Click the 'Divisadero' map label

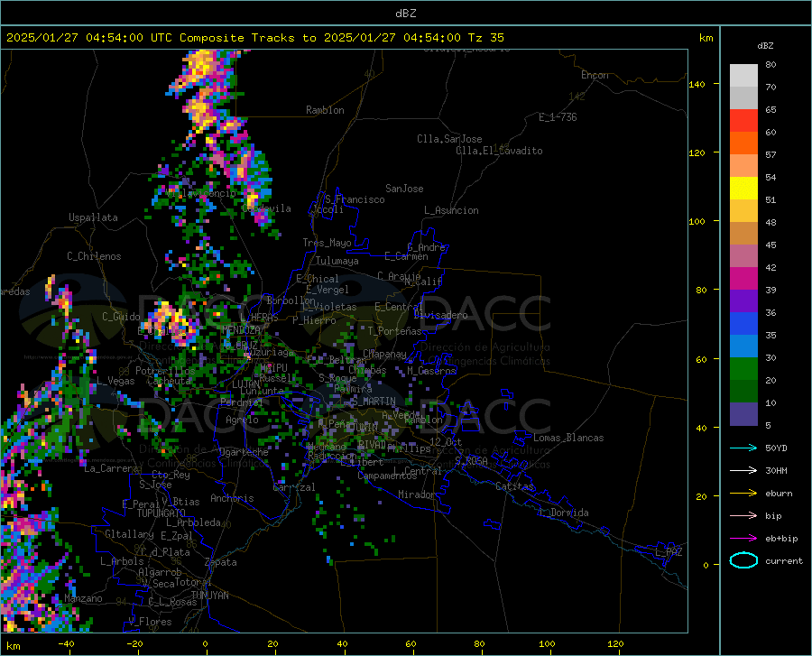coord(440,315)
